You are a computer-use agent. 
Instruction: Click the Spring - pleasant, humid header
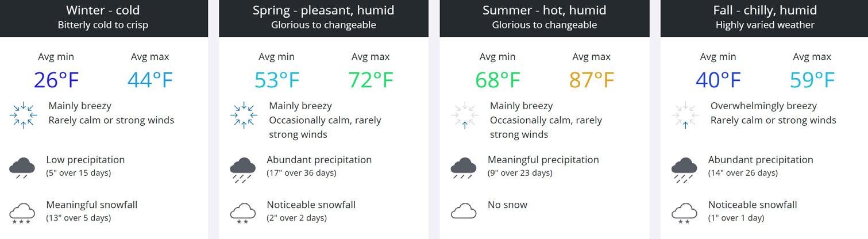pos(323,10)
